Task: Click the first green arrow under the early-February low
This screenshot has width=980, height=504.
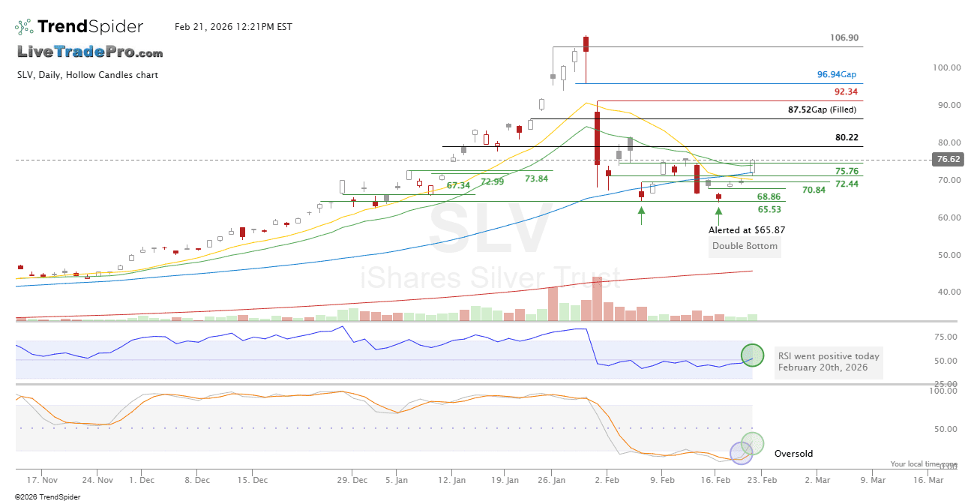Action: tap(642, 215)
